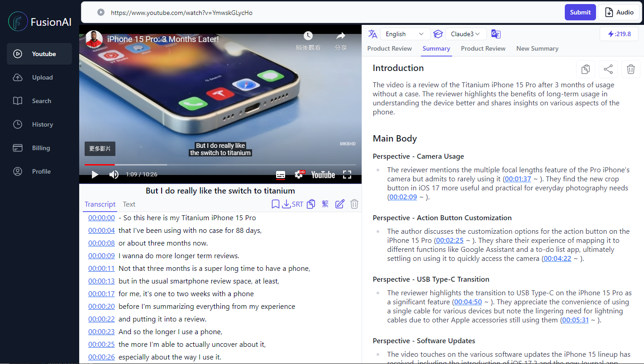Click the YouTube logo in the player
Screen dimensions: 644x364
pos(323,175)
